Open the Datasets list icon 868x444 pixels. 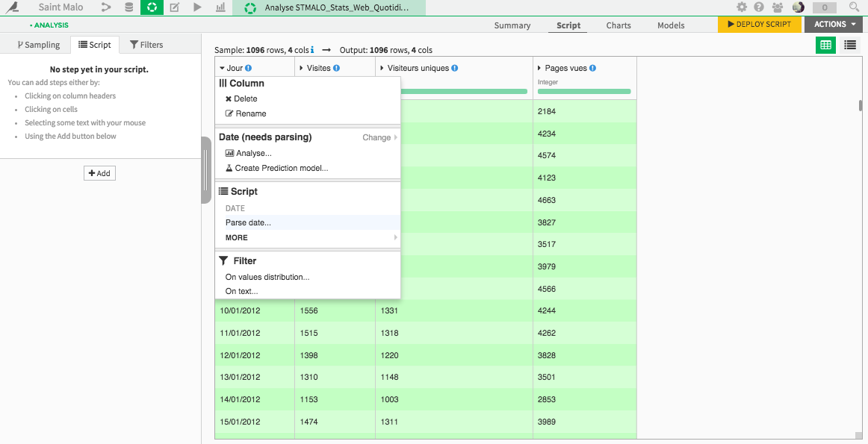pyautogui.click(x=128, y=7)
